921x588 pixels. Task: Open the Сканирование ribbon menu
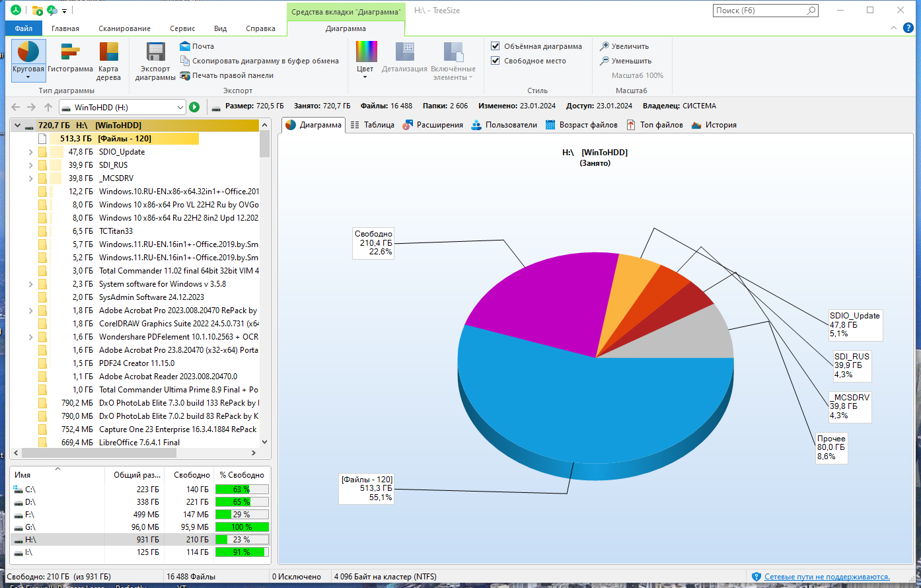[x=125, y=28]
